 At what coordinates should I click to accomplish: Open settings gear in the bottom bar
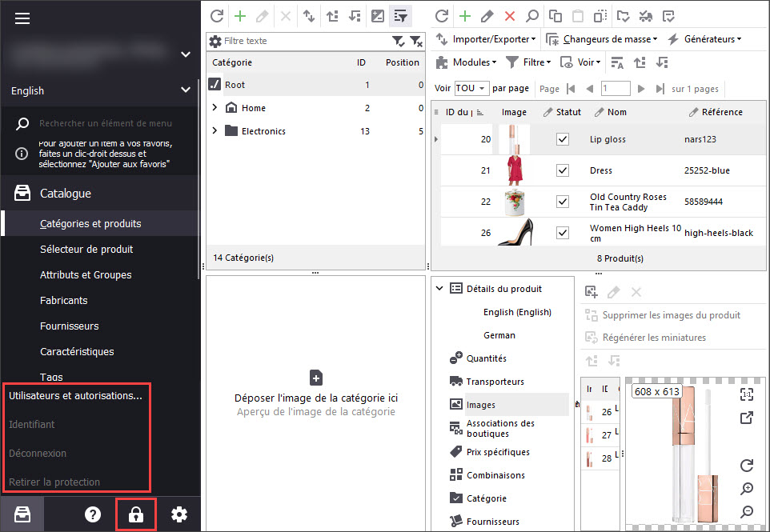179,515
